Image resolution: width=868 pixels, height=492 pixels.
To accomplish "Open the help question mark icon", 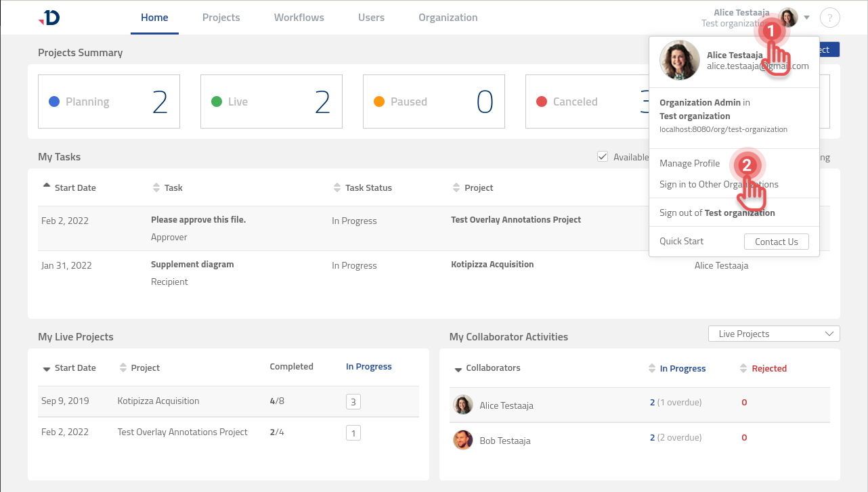I will pyautogui.click(x=829, y=18).
